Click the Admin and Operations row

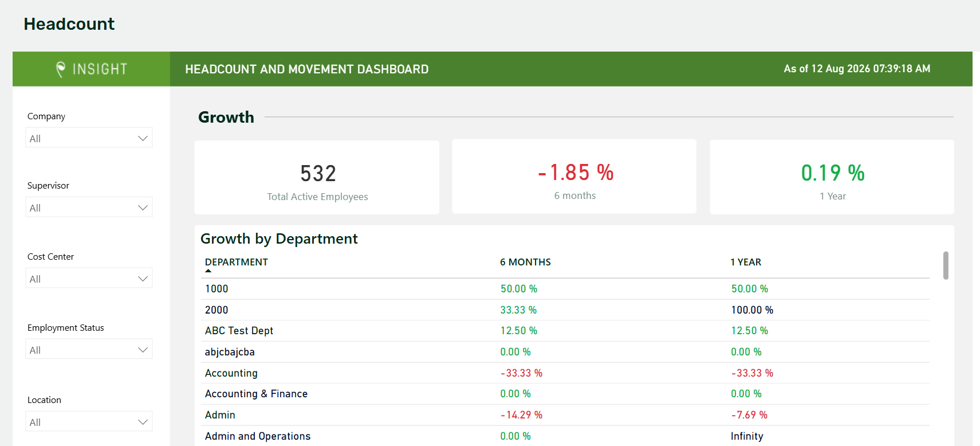pyautogui.click(x=565, y=436)
